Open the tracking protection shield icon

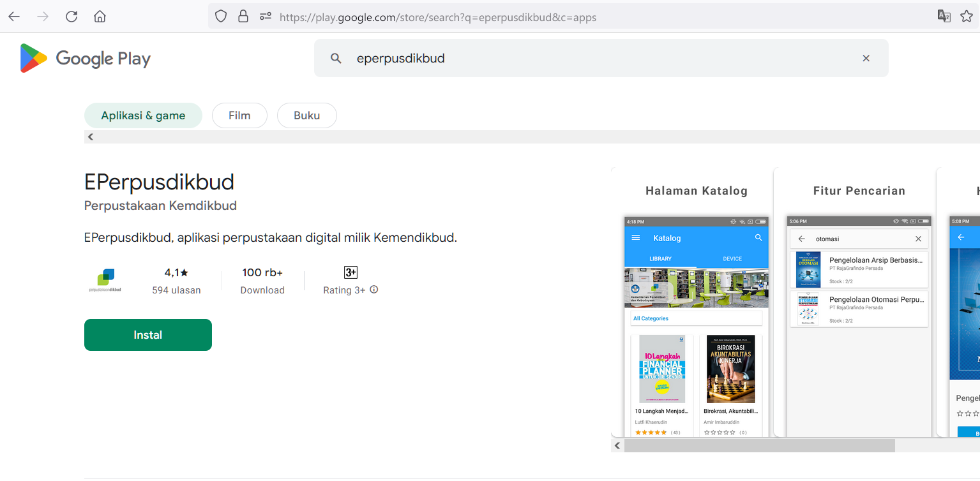[x=221, y=17]
